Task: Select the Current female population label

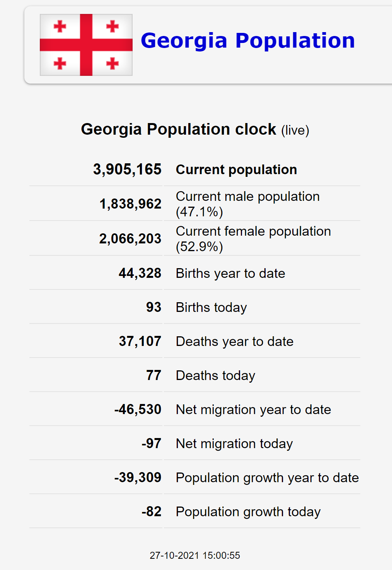Action: coord(253,239)
